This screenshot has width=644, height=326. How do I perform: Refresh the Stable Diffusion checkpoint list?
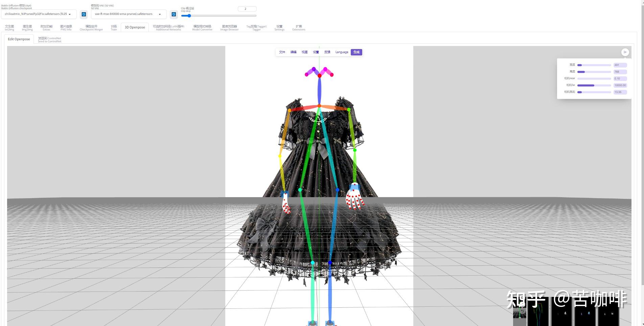[84, 14]
